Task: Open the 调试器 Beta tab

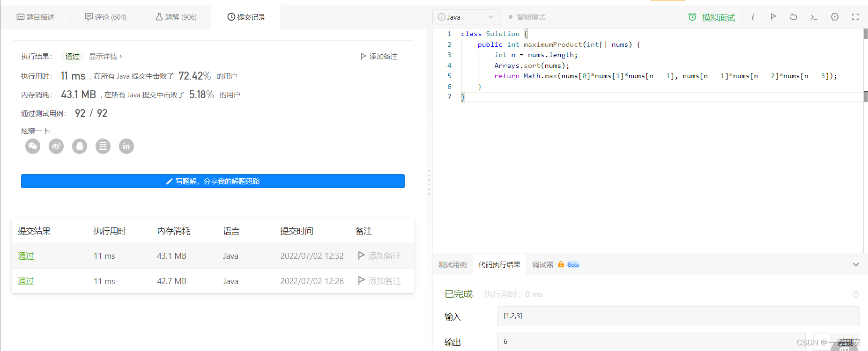Action: pyautogui.click(x=556, y=265)
